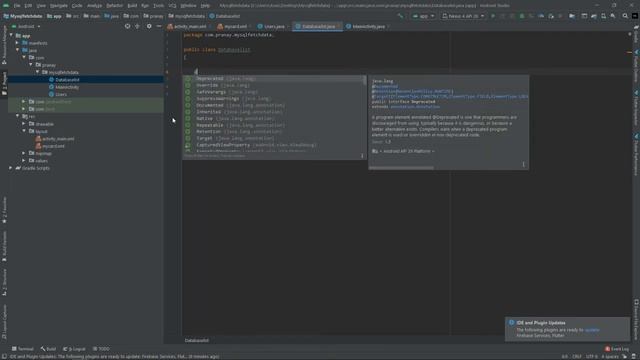Expand the values folder

click(x=24, y=160)
